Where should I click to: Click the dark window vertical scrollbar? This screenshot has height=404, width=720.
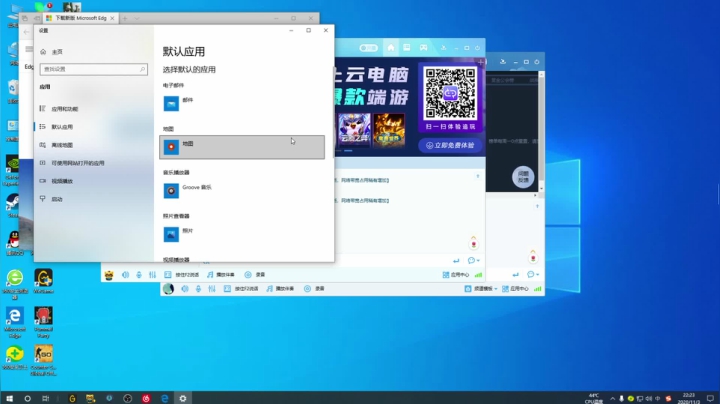pyautogui.click(x=541, y=131)
